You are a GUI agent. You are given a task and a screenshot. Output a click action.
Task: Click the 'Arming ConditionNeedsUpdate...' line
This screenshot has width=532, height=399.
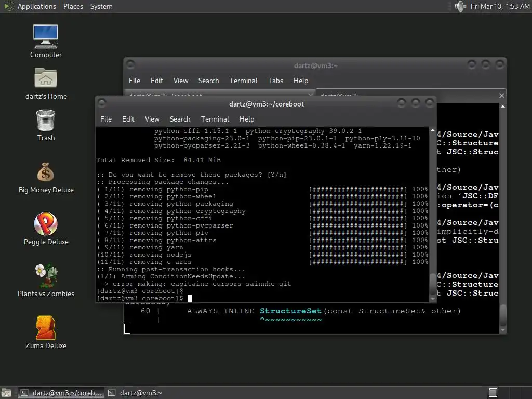(x=171, y=276)
